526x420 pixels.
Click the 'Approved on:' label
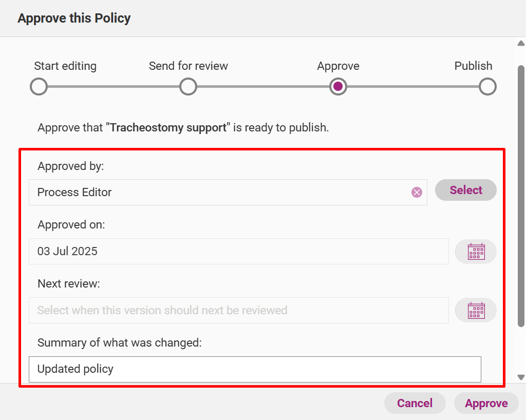[71, 224]
